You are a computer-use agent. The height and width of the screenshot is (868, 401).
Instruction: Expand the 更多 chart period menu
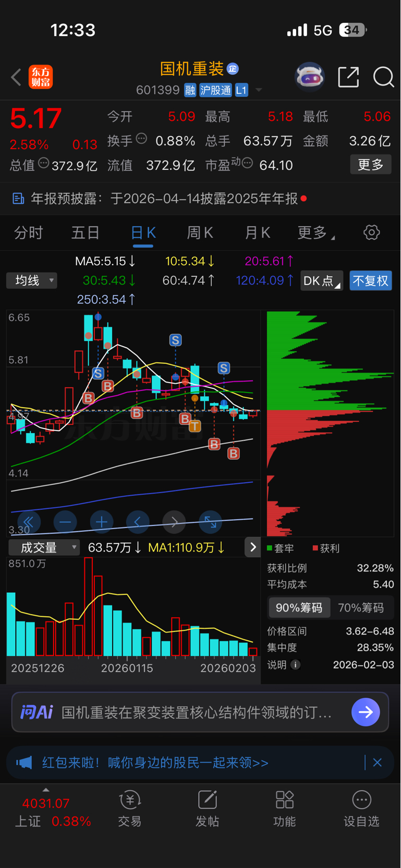coord(316,233)
